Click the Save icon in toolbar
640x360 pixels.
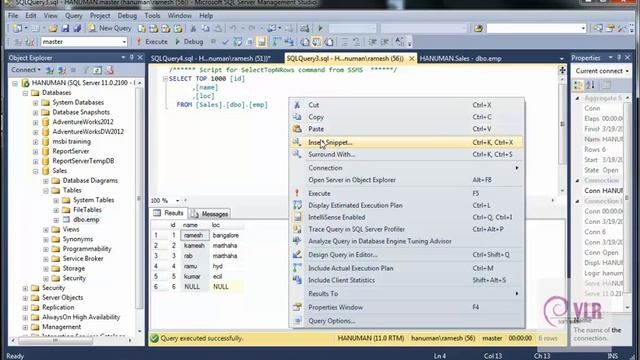[65, 28]
